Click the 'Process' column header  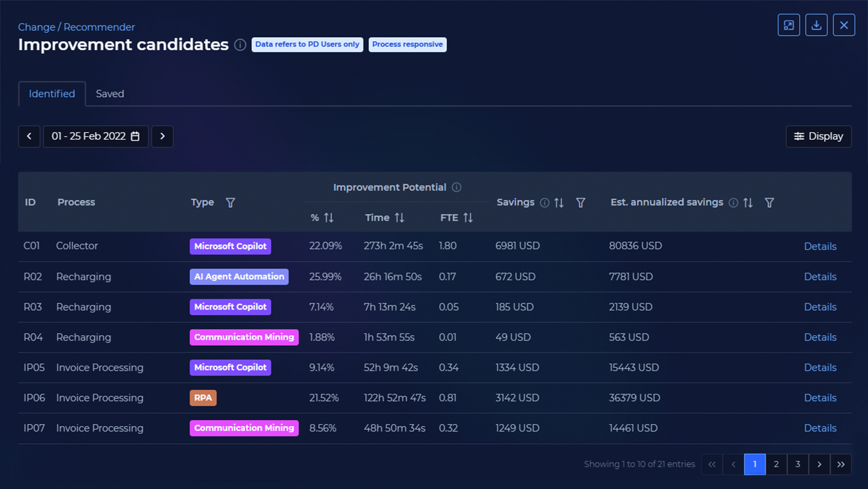(76, 202)
